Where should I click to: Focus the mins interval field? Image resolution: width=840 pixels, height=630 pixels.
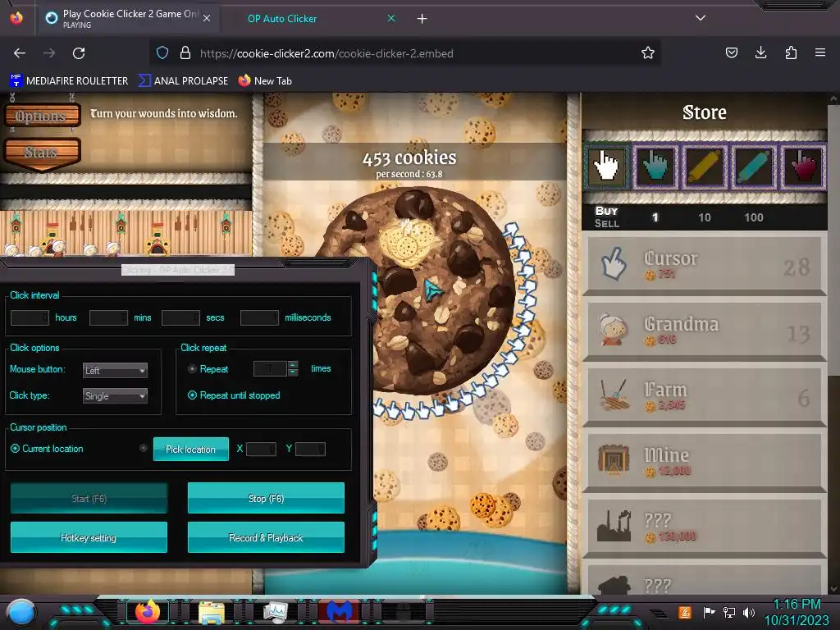(x=109, y=317)
